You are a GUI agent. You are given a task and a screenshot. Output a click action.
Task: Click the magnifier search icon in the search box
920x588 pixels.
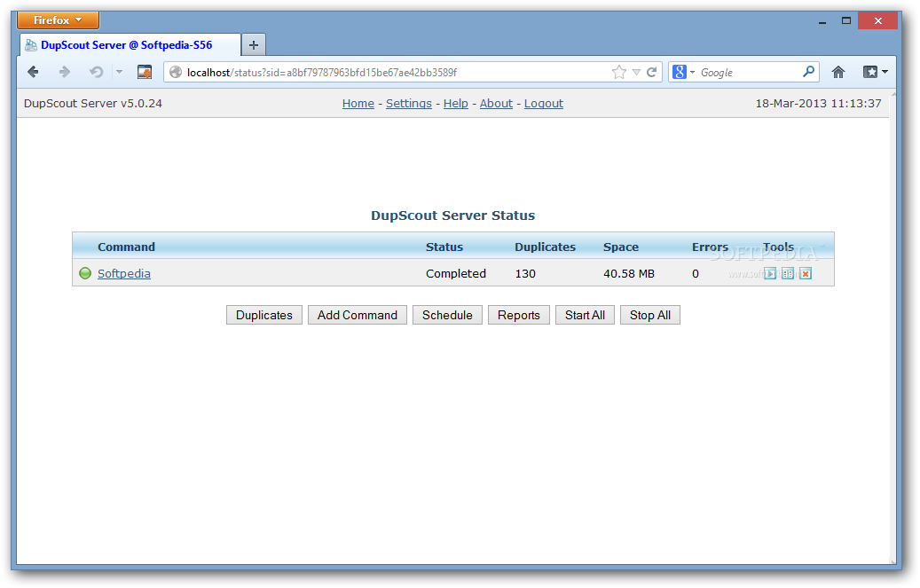pos(808,72)
